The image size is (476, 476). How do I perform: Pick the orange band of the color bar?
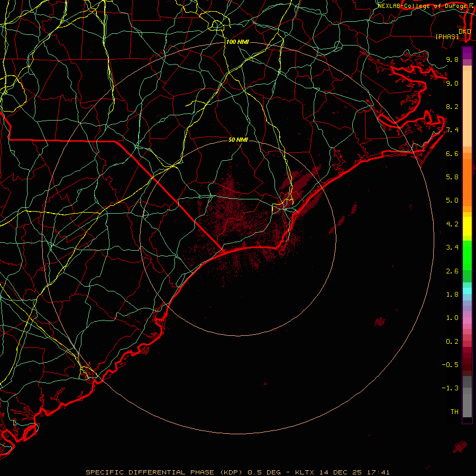pos(467,182)
